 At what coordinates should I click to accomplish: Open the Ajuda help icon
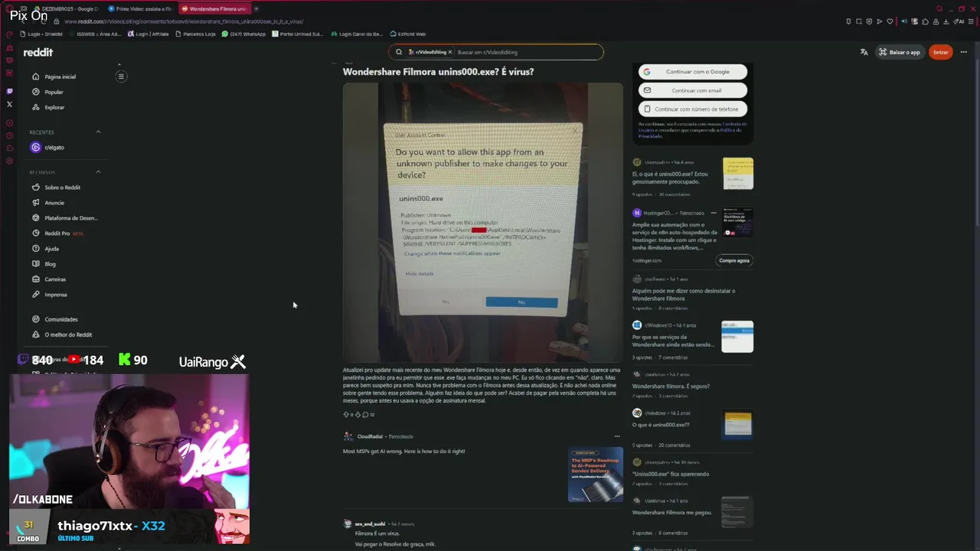pos(36,249)
